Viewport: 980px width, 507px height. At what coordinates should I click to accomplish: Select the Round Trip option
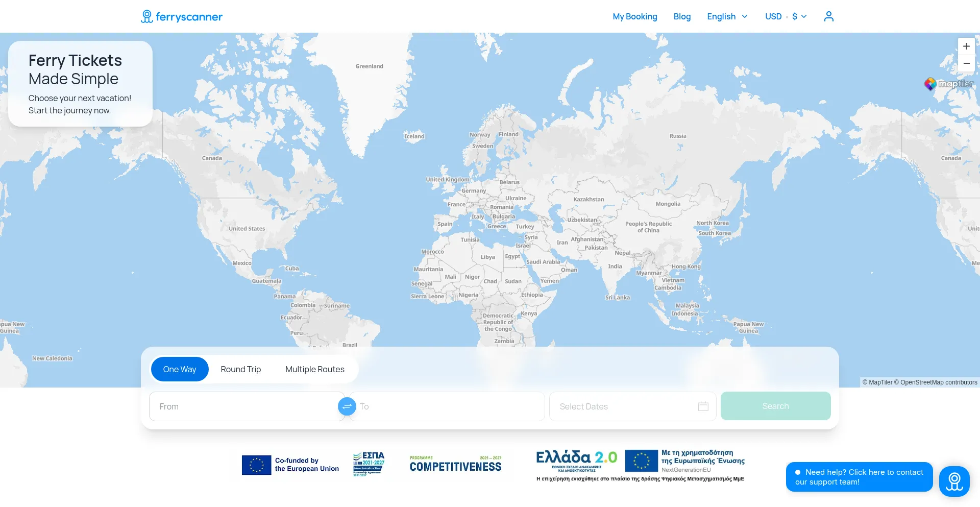coord(240,369)
